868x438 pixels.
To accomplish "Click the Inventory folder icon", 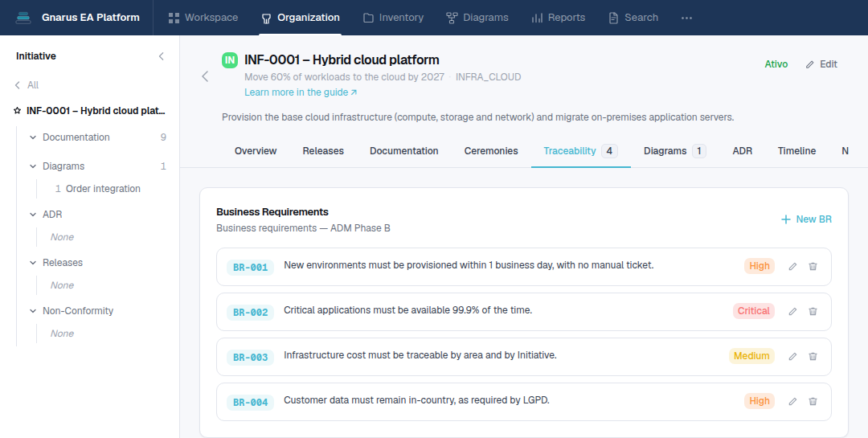I will pyautogui.click(x=368, y=18).
